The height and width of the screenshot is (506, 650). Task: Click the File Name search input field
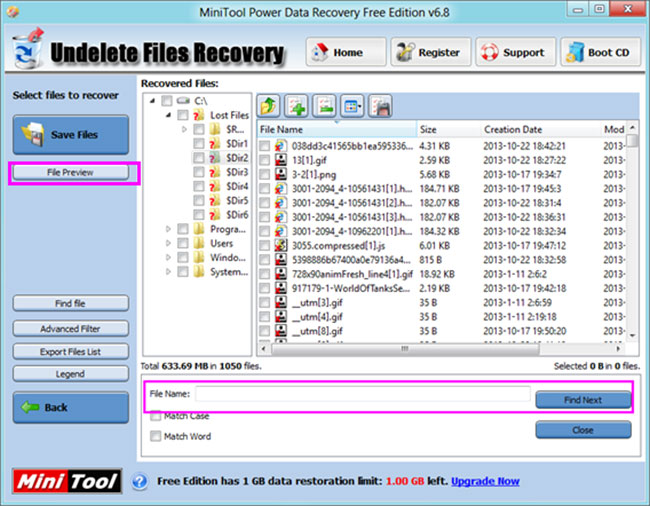click(x=363, y=394)
